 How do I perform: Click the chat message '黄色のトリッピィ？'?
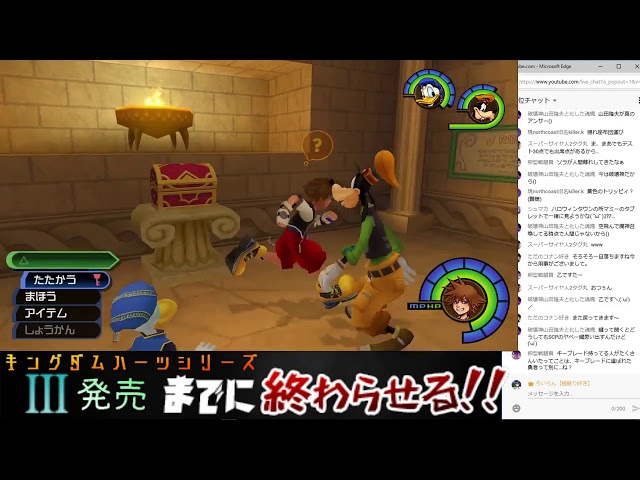coord(611,191)
